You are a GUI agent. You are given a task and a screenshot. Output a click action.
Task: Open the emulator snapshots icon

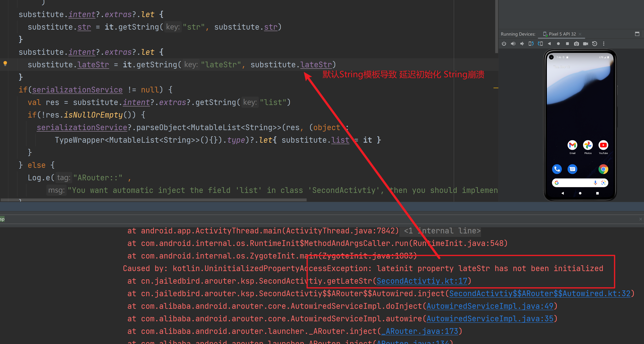(x=595, y=44)
